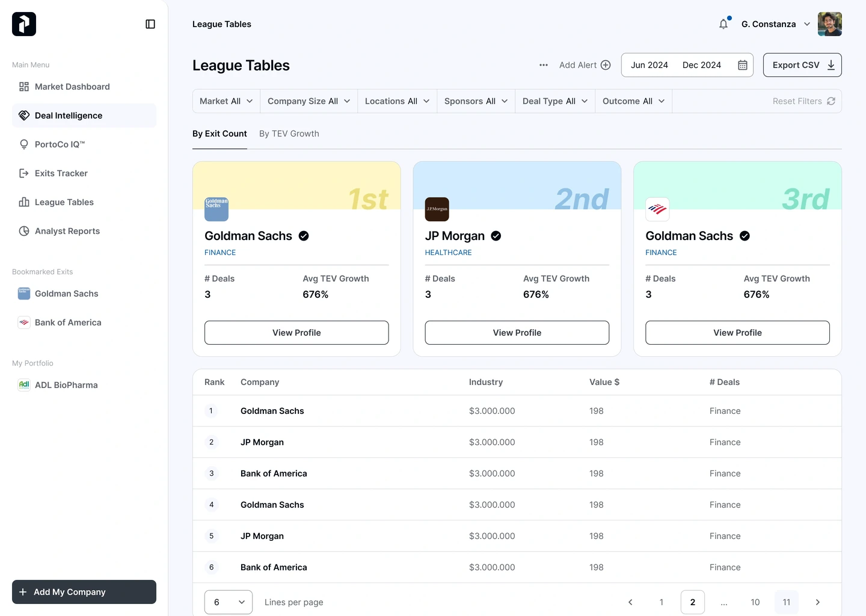The image size is (866, 616).
Task: Expand G. Constanza account menu chevron
Action: pyautogui.click(x=807, y=24)
